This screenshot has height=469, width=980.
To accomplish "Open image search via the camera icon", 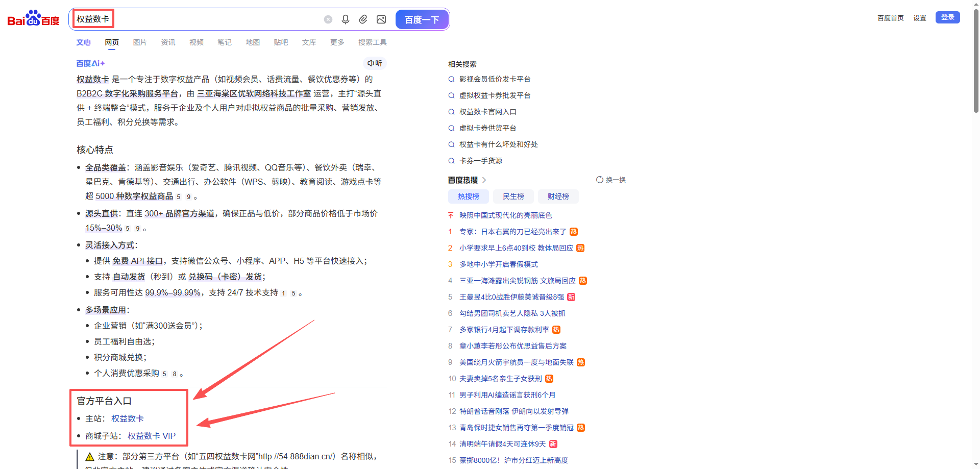I will [381, 19].
